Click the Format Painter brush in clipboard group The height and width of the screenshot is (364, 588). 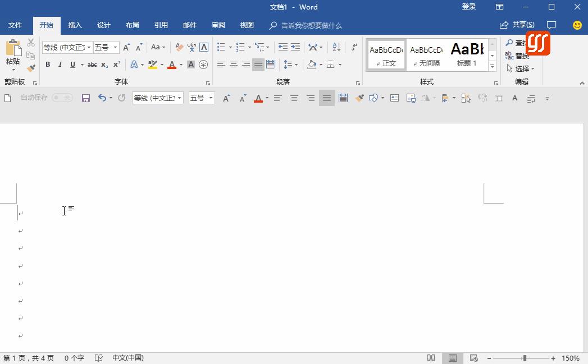click(31, 68)
